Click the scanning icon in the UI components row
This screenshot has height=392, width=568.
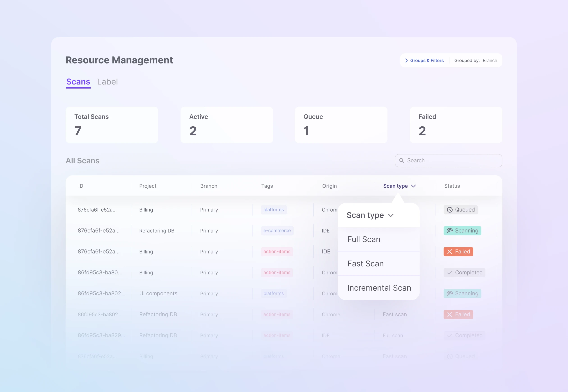449,294
